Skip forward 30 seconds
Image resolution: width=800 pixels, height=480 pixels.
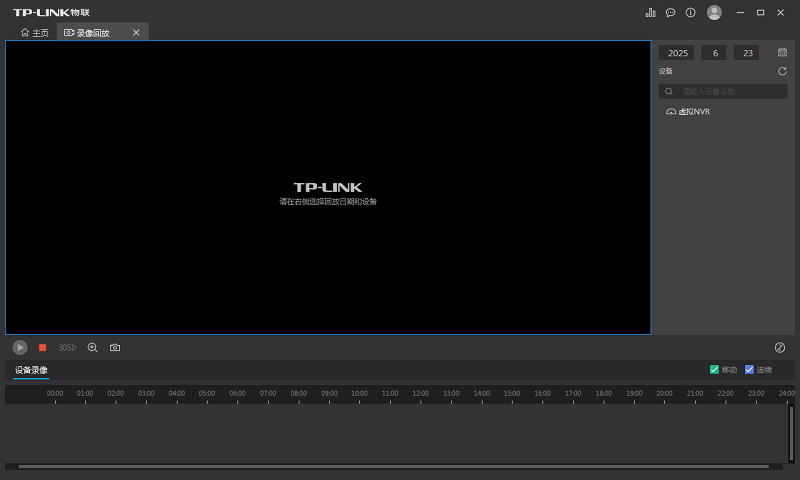point(67,347)
